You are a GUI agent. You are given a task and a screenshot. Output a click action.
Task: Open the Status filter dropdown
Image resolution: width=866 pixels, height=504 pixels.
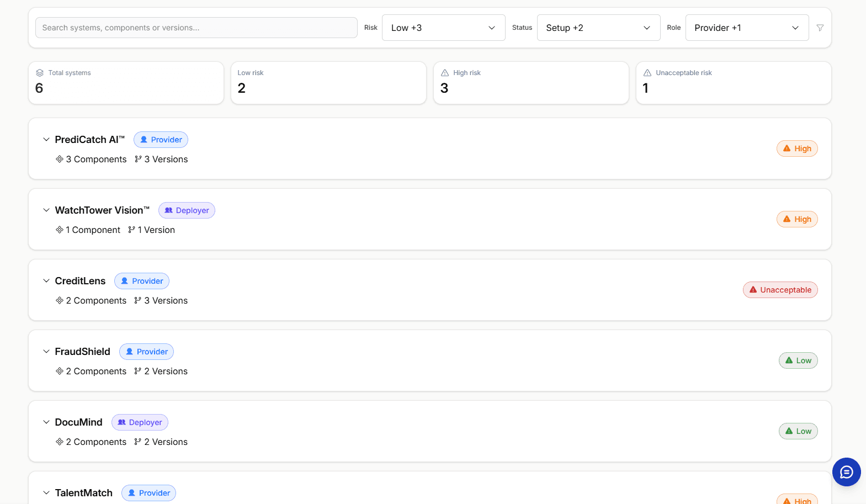(598, 28)
